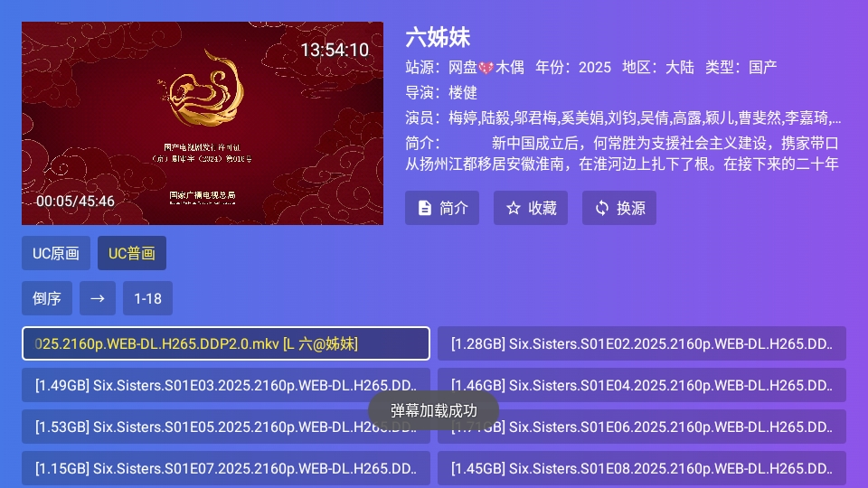
Task: Click the 00:05/45:46 playback time indicator
Action: [x=75, y=202]
